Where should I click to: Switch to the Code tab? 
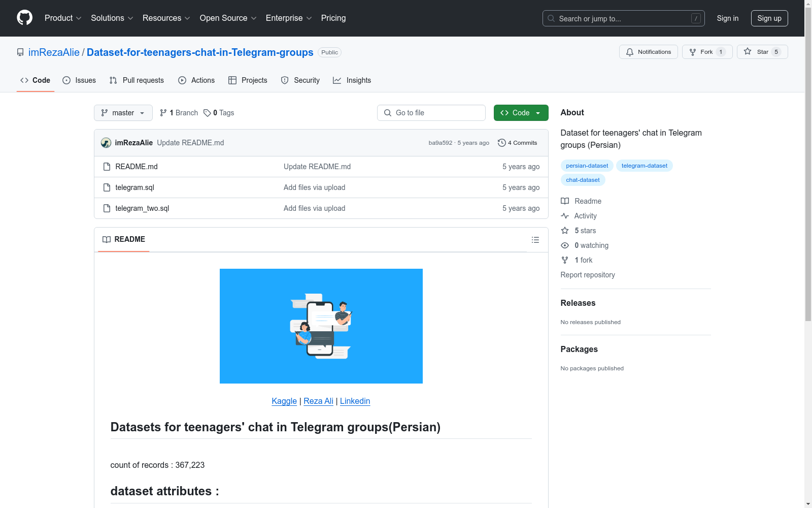point(36,80)
